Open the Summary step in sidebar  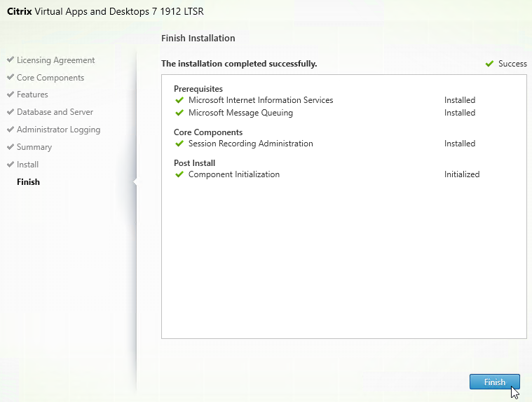(34, 147)
